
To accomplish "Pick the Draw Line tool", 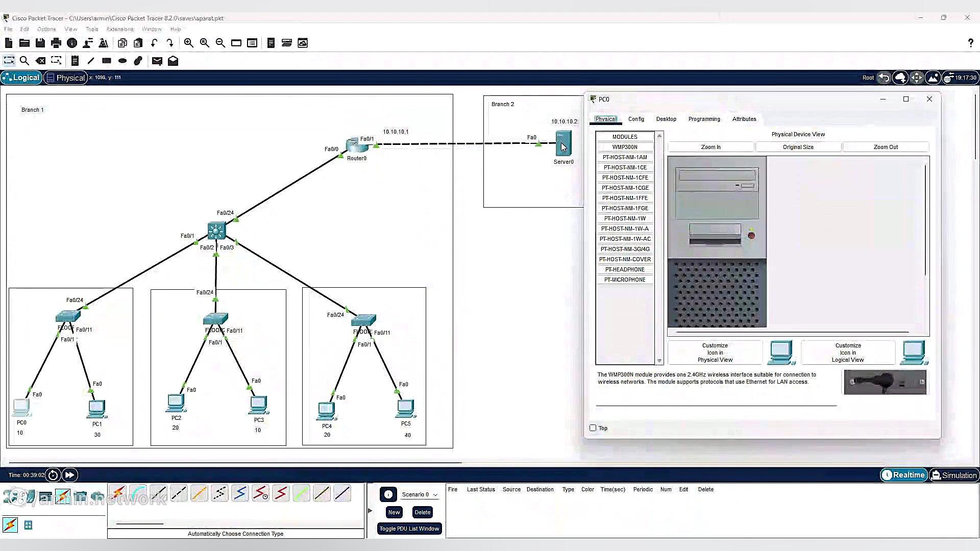I will coord(91,61).
